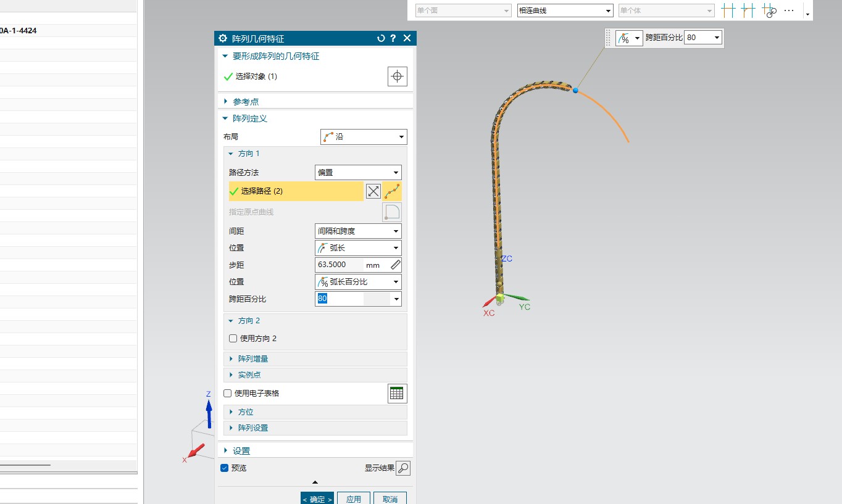Click the reset dialog icon in title bar
The height and width of the screenshot is (504, 842).
(381, 38)
